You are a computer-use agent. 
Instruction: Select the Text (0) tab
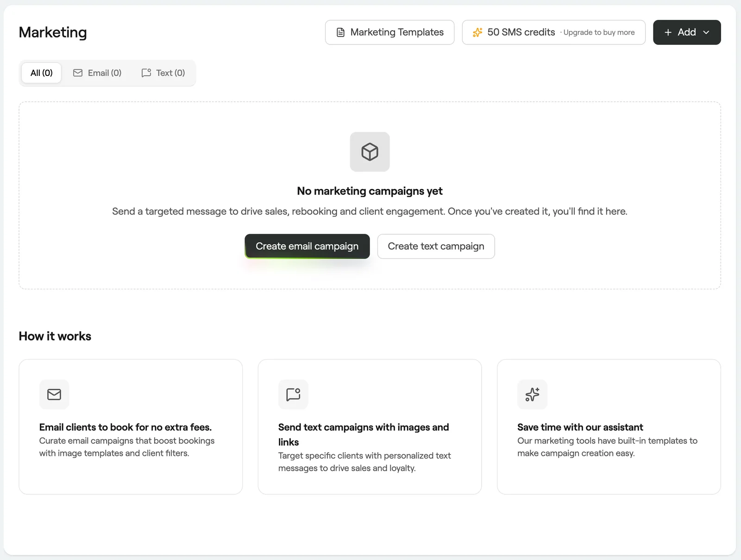coord(163,73)
